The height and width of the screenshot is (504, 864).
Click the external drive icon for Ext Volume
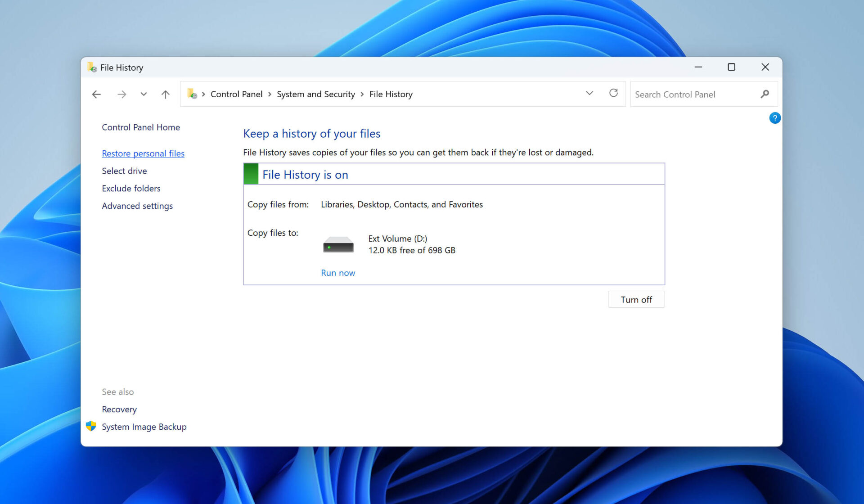coord(338,243)
